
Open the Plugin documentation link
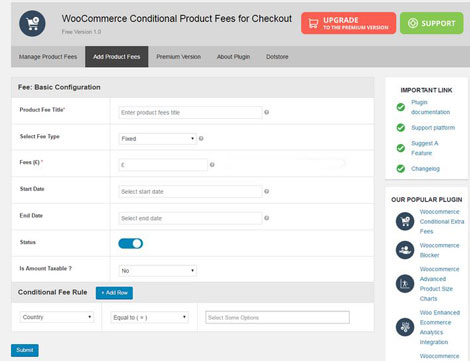tap(430, 107)
